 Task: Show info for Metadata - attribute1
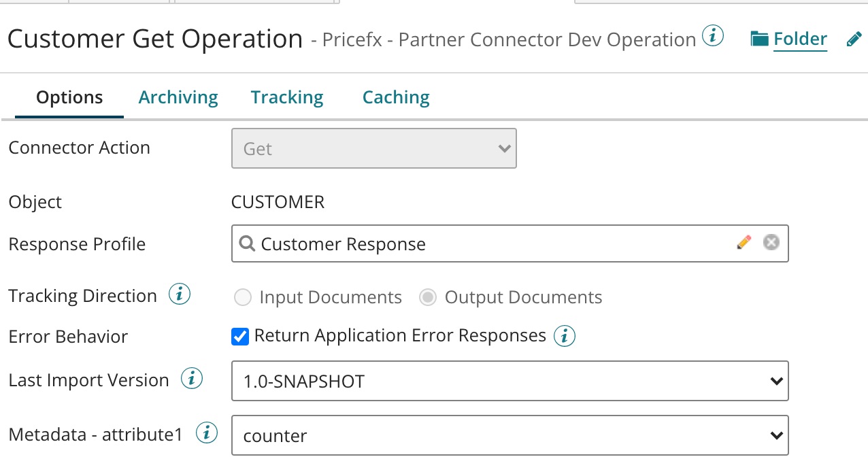pyautogui.click(x=206, y=433)
